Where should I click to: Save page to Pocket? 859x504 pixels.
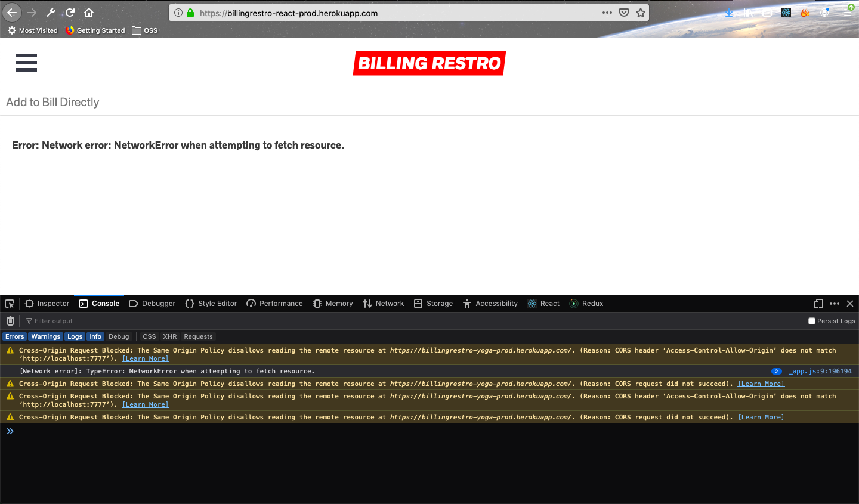coord(624,13)
